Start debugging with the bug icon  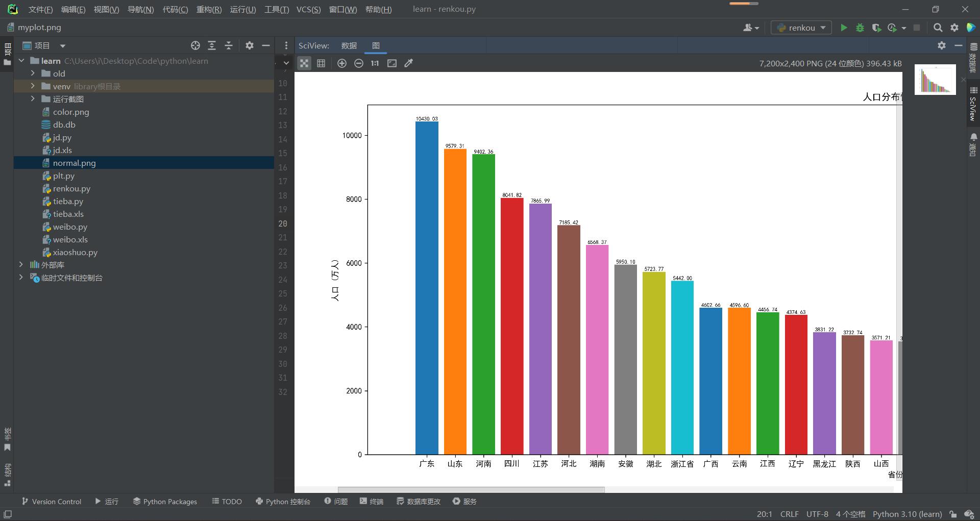pyautogui.click(x=860, y=28)
